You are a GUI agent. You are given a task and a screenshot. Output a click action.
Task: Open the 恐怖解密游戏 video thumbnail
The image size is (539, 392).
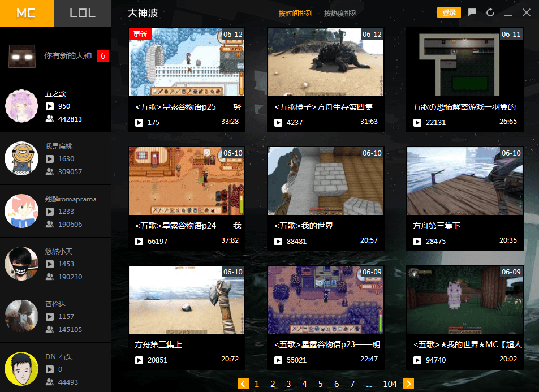click(x=465, y=62)
